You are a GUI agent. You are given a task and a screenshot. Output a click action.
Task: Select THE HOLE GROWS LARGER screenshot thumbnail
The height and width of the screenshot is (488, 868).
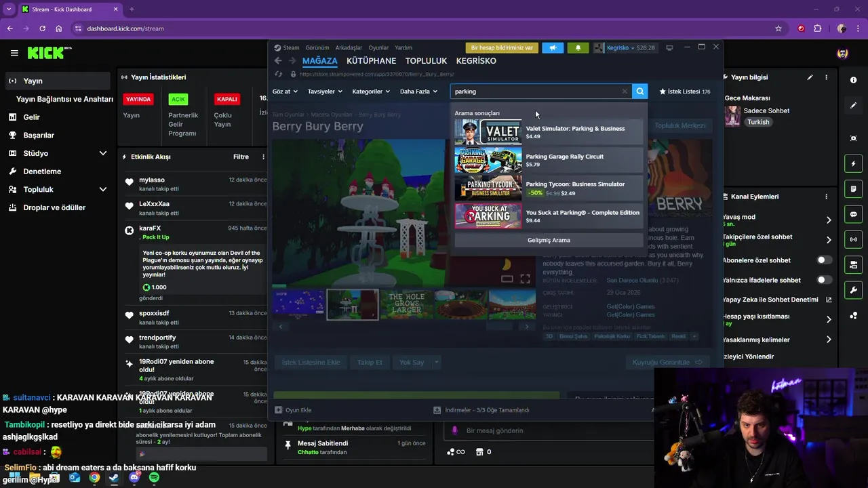406,304
